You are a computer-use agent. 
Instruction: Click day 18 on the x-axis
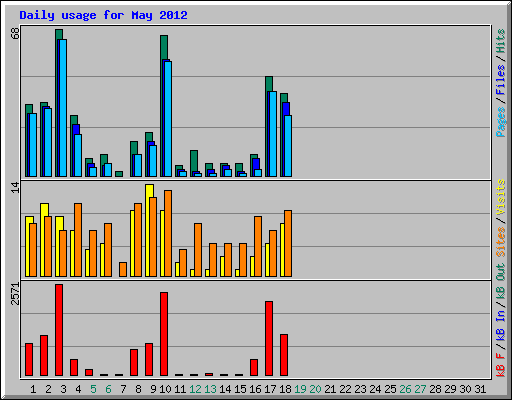click(x=285, y=389)
